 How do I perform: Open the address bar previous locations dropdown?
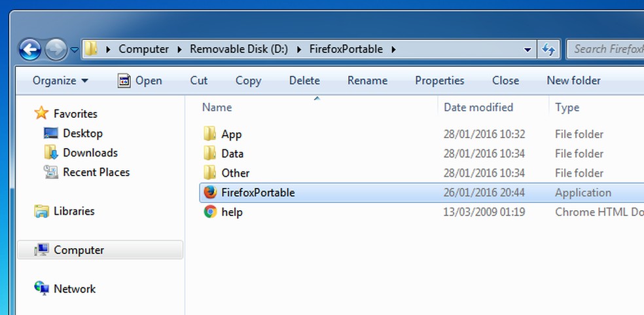[528, 50]
